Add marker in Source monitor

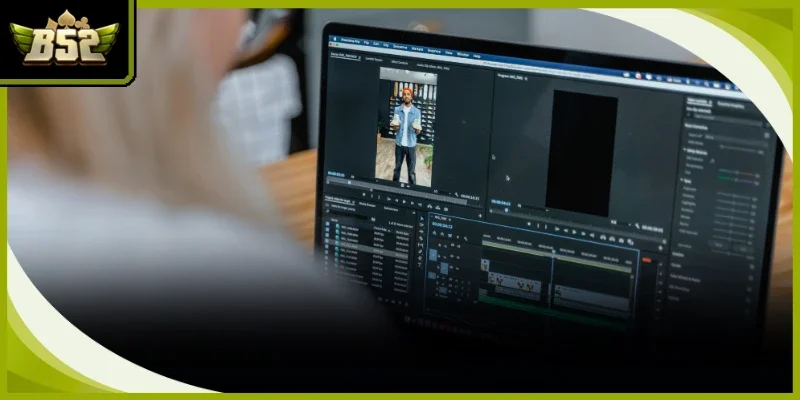pos(364,194)
